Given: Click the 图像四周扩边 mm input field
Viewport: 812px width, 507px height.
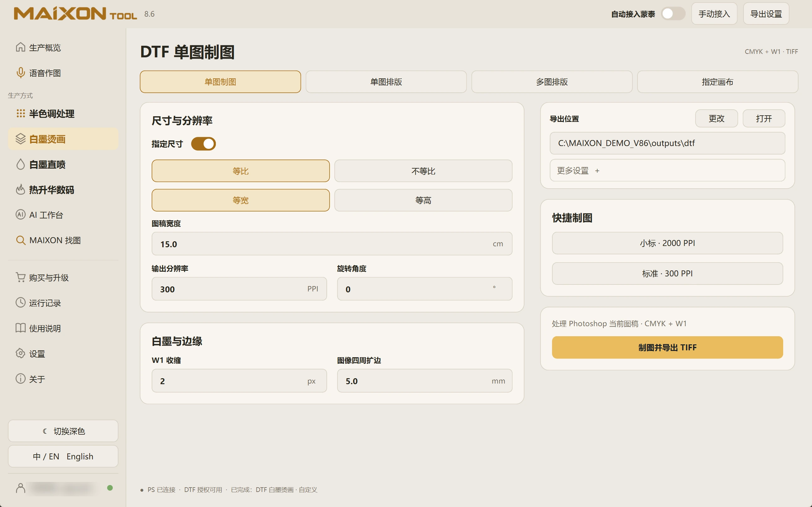Looking at the screenshot, I should coord(424,381).
